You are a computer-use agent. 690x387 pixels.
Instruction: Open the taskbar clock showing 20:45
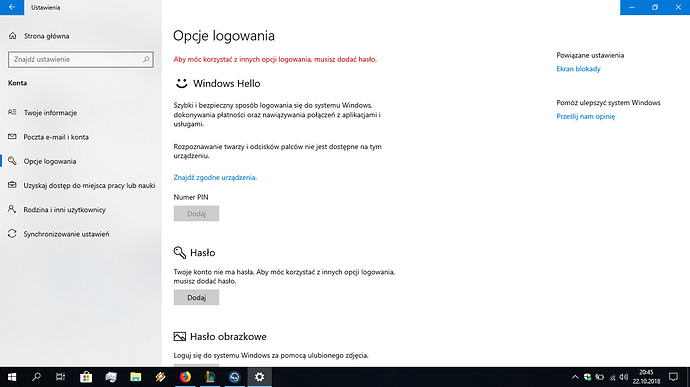646,377
